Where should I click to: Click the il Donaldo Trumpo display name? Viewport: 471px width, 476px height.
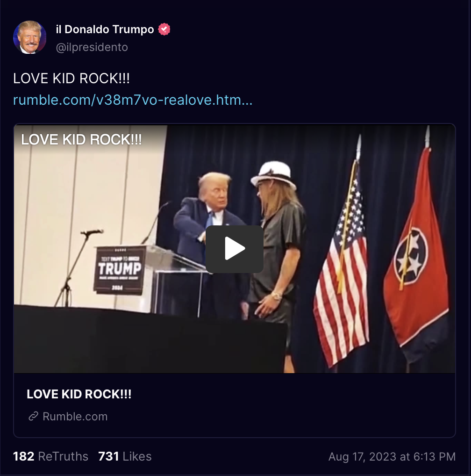pos(105,29)
